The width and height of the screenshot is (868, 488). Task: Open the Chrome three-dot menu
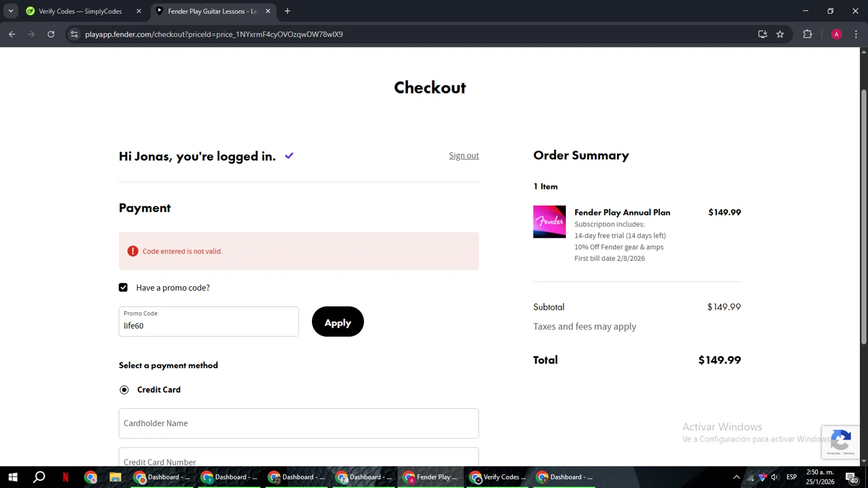(856, 34)
